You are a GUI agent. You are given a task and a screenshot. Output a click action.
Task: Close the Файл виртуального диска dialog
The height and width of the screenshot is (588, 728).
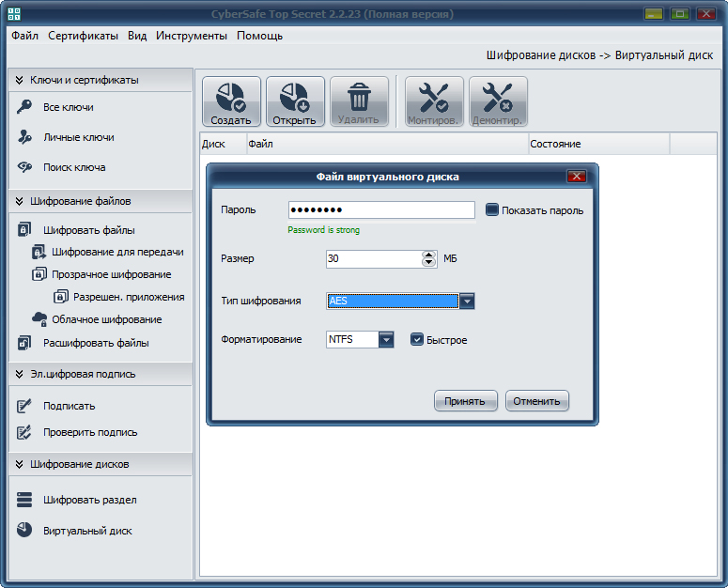coord(576,176)
